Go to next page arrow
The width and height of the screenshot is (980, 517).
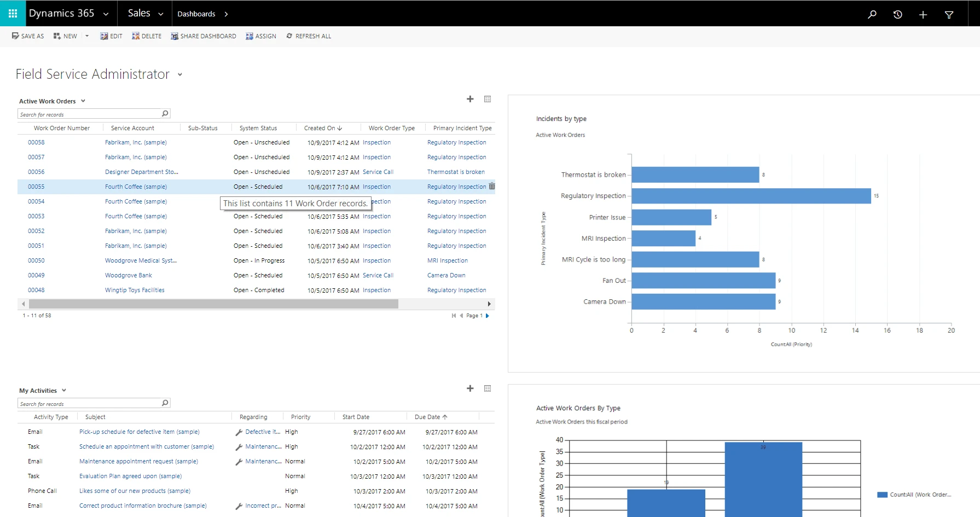coord(488,316)
